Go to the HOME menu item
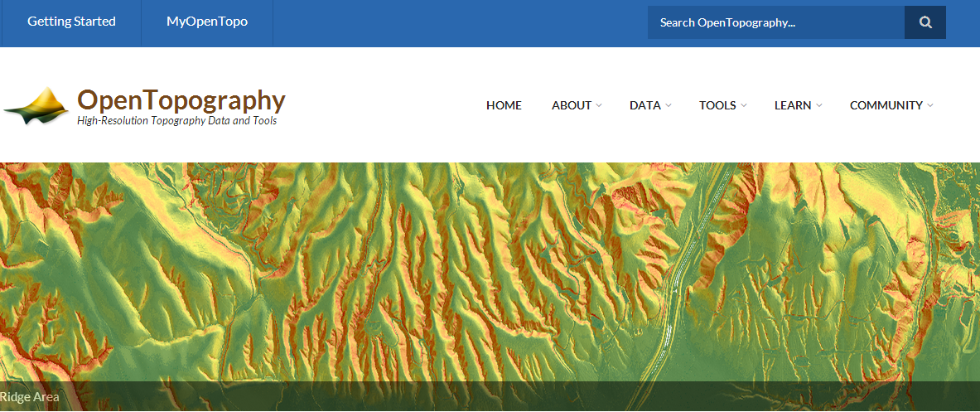980x412 pixels. pyautogui.click(x=504, y=105)
